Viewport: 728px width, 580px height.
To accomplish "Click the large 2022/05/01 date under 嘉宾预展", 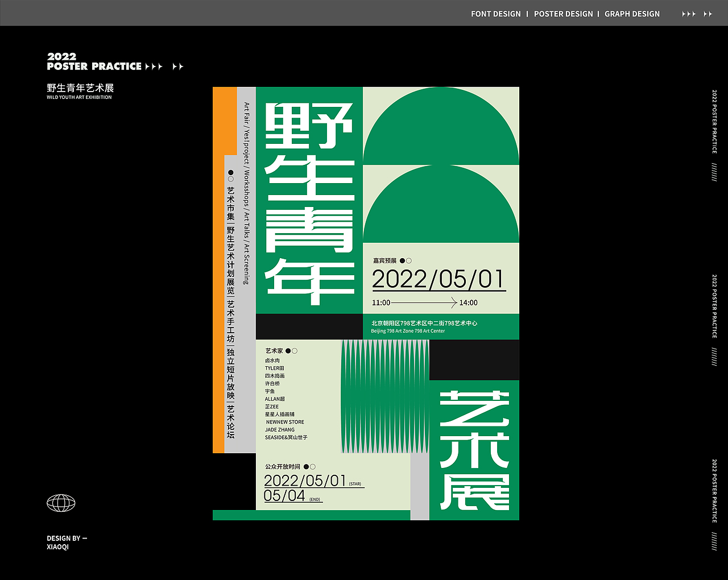I will pyautogui.click(x=439, y=280).
